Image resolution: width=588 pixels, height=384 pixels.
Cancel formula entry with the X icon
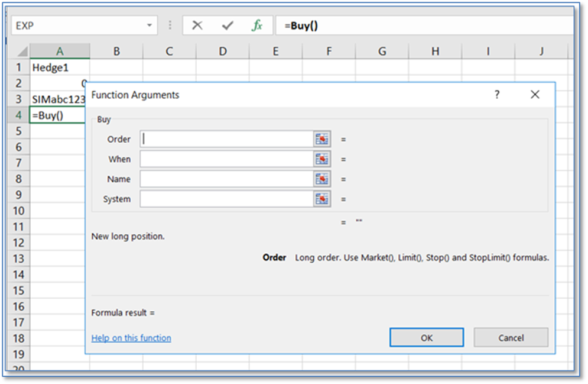click(197, 25)
